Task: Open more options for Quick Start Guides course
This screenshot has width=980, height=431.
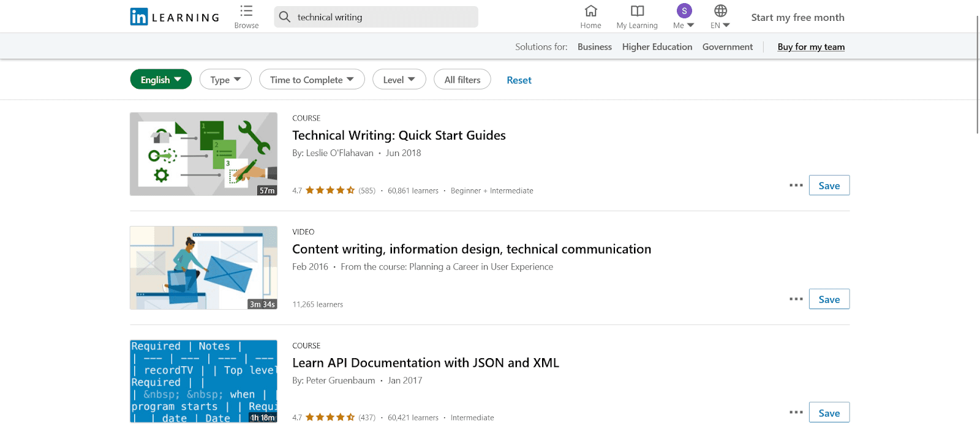Action: pos(796,186)
